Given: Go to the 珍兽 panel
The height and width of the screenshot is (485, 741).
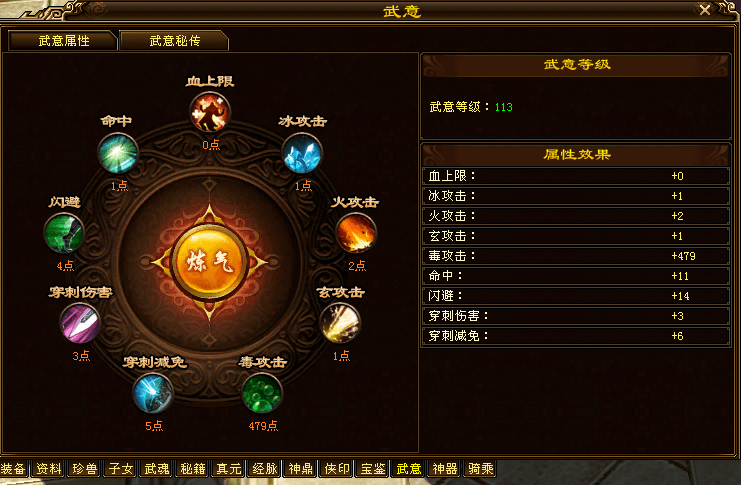Looking at the screenshot, I should [85, 468].
